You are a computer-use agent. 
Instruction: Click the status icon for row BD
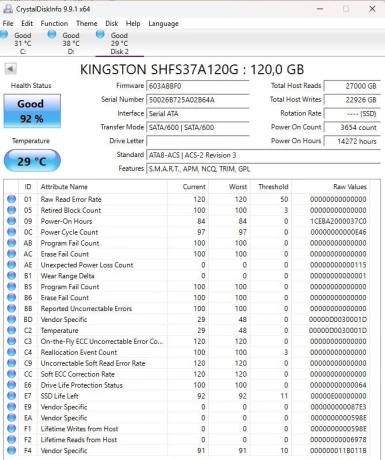11,319
